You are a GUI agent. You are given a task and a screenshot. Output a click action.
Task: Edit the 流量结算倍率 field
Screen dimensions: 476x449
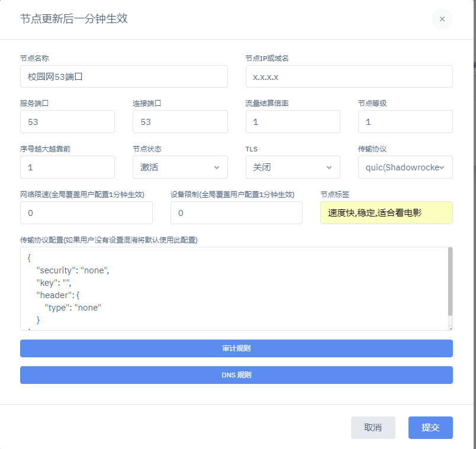(x=292, y=122)
